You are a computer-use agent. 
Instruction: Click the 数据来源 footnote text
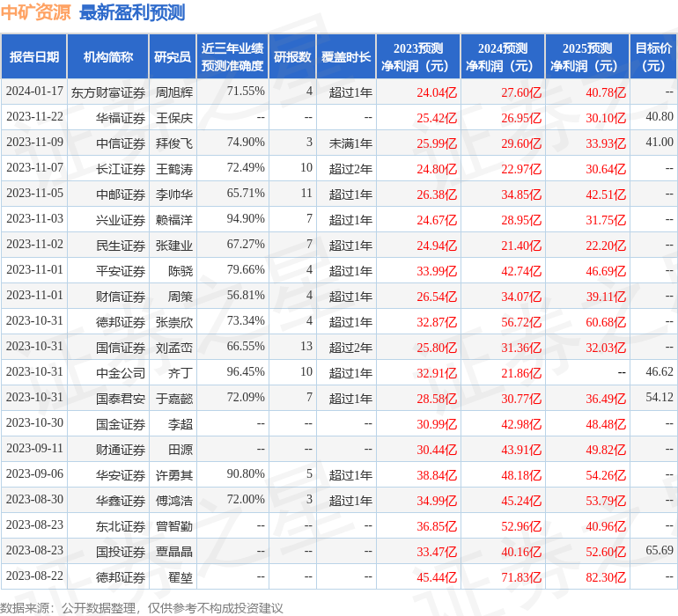coord(142,608)
